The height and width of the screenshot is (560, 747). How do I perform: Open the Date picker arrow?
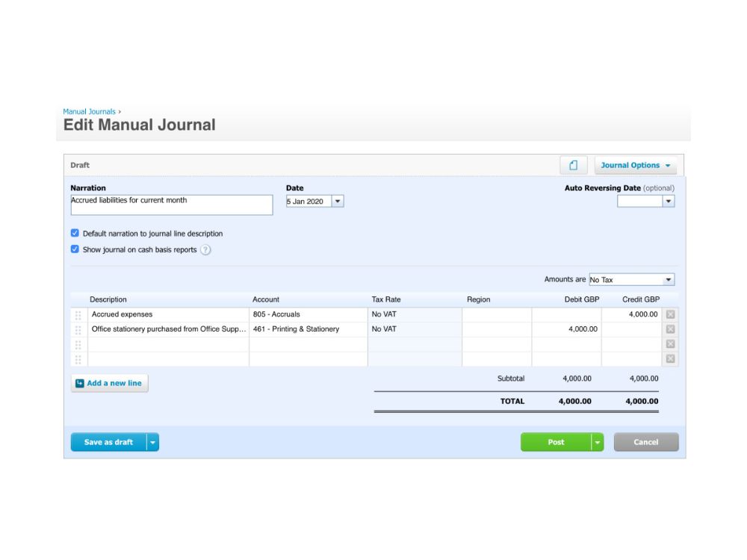338,201
